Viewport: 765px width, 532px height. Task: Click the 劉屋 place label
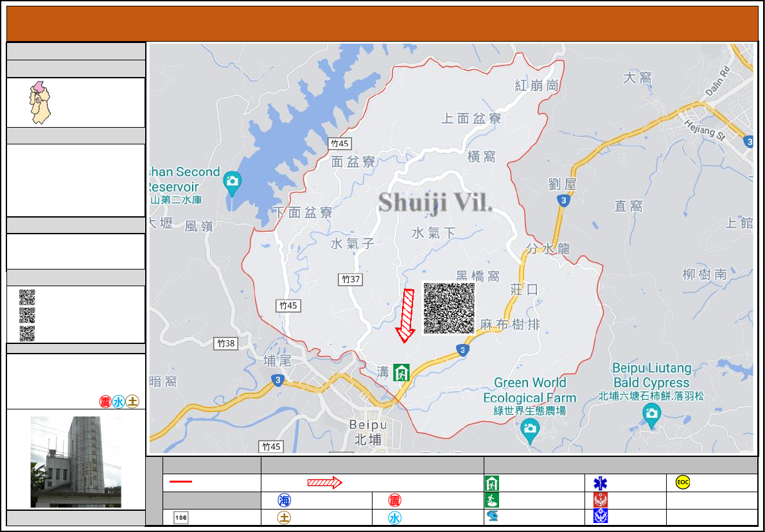pyautogui.click(x=563, y=184)
